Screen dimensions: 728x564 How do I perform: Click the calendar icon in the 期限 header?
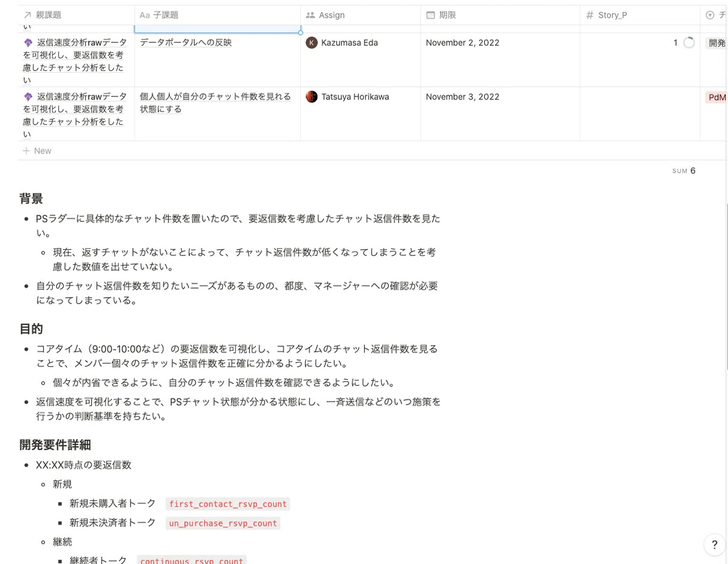coord(430,15)
